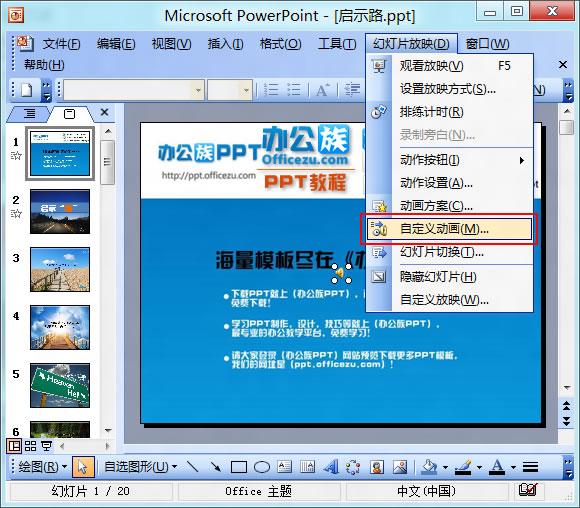The height and width of the screenshot is (508, 580).
Task: Click the Increase Font Size A icon
Action: pyautogui.click(x=322, y=90)
